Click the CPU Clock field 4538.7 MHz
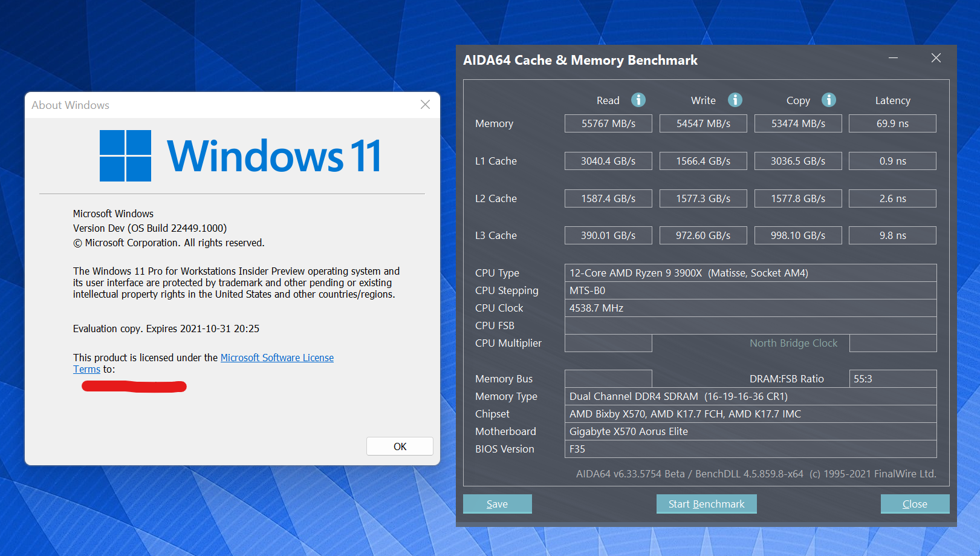Viewport: 980px width, 556px height. [750, 308]
